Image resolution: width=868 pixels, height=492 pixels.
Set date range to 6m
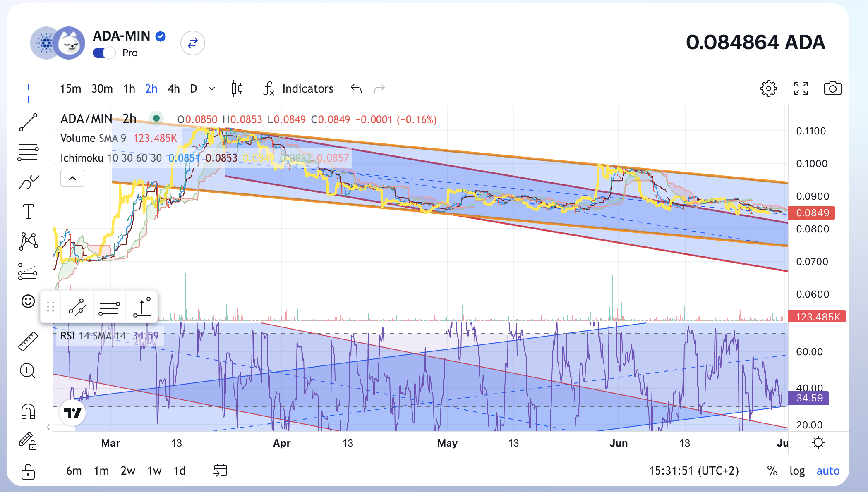pyautogui.click(x=74, y=471)
